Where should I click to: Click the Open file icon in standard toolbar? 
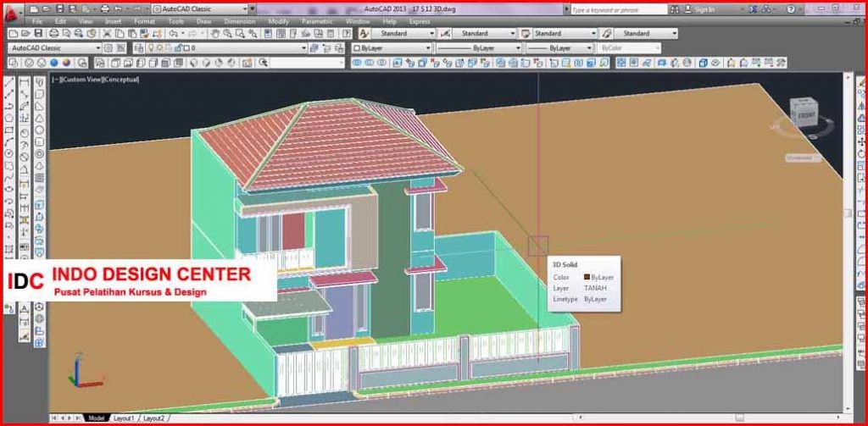[x=25, y=34]
